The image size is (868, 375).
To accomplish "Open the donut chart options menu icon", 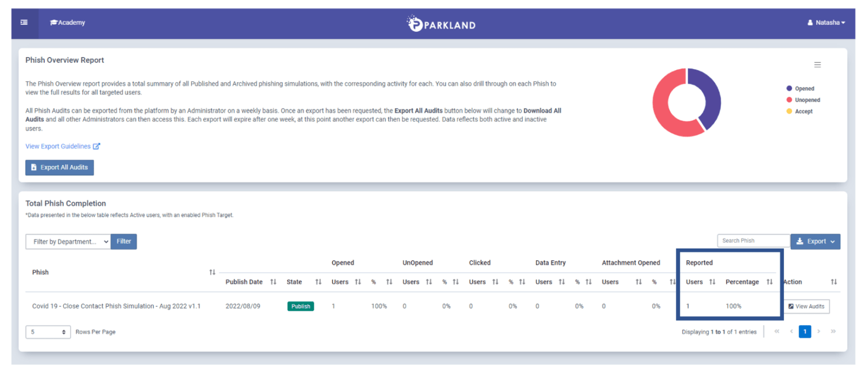I will [817, 65].
